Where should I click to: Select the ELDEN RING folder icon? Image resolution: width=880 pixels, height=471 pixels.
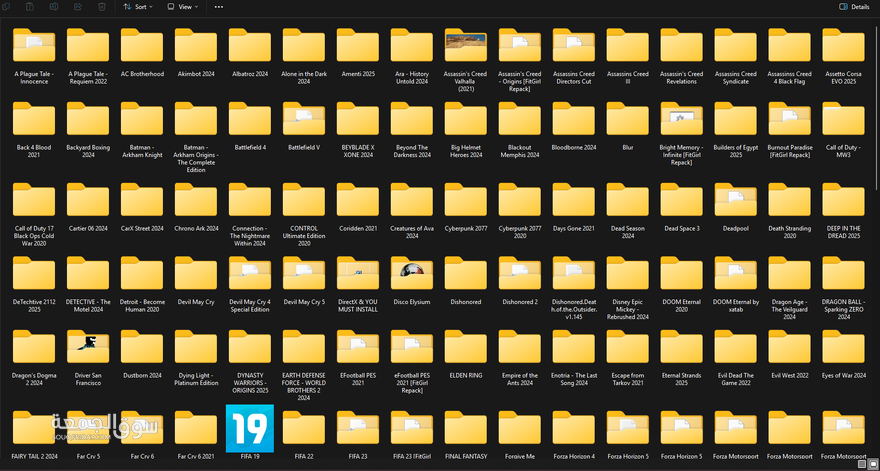(466, 346)
